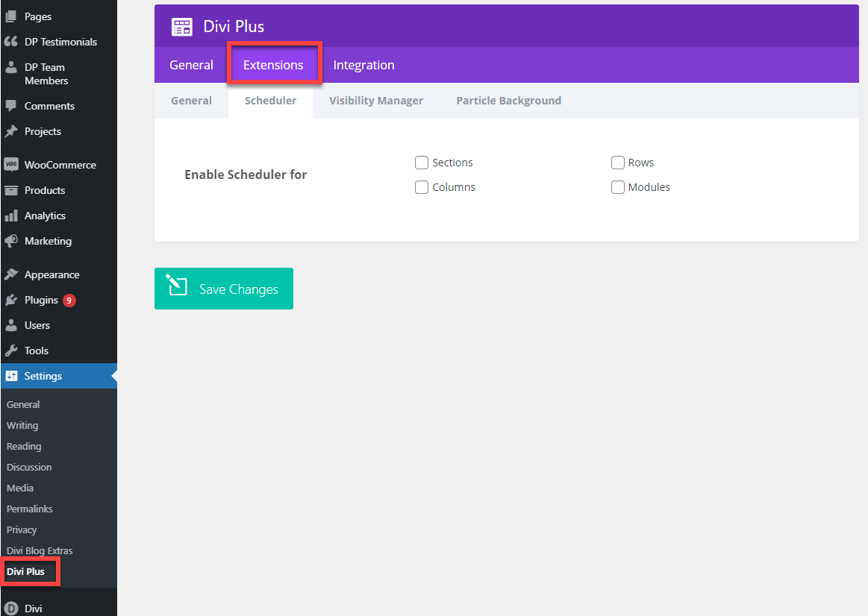Viewport: 868px width, 616px height.
Task: Click the Save Changes button
Action: (x=223, y=289)
